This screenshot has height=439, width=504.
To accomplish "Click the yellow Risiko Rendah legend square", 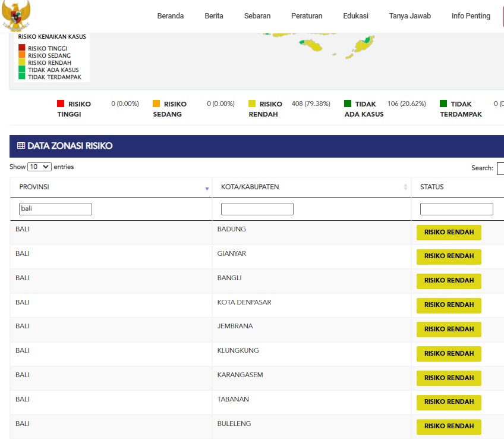I will point(252,104).
